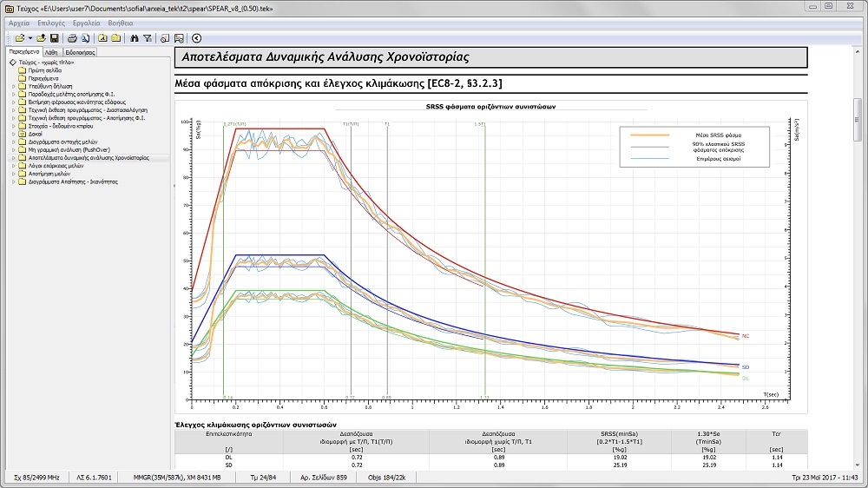The height and width of the screenshot is (488, 868).
Task: Open the Αρχεία menu
Action: 18,21
